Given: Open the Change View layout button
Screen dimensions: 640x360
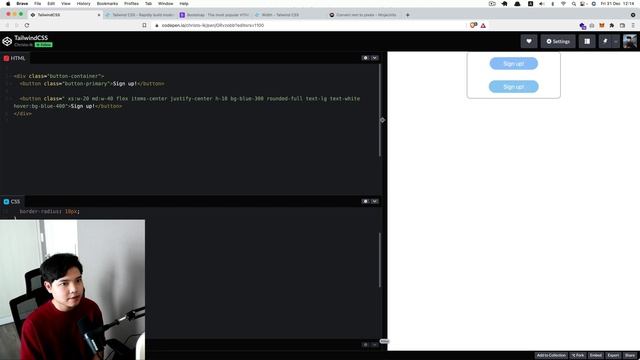Looking at the screenshot, I should tap(587, 41).
